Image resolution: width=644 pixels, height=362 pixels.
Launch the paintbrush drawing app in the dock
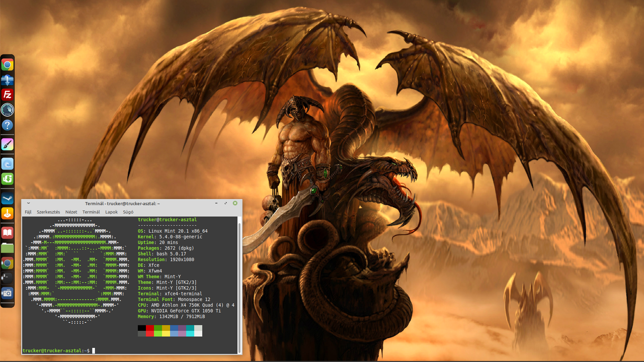7,145
